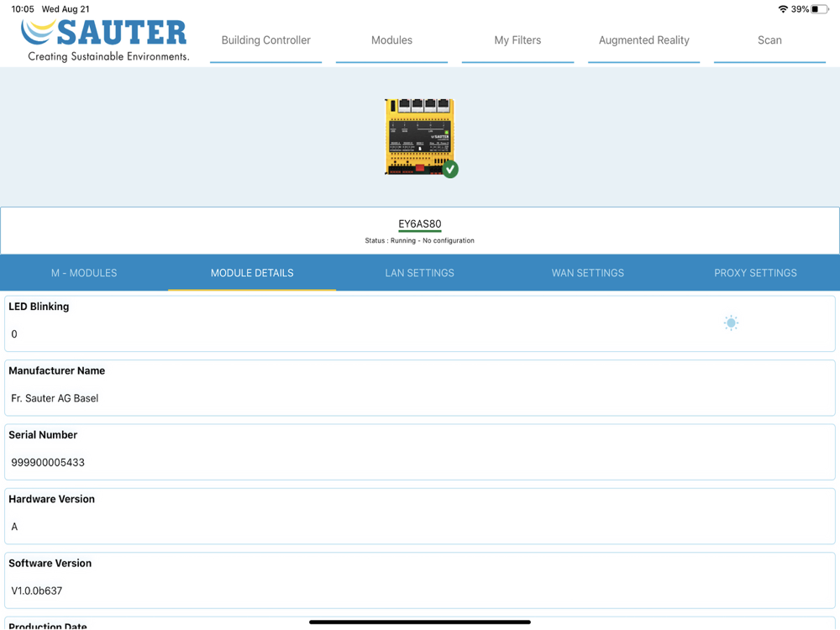Tap the battery indicator icon
The image size is (840, 630).
point(819,9)
